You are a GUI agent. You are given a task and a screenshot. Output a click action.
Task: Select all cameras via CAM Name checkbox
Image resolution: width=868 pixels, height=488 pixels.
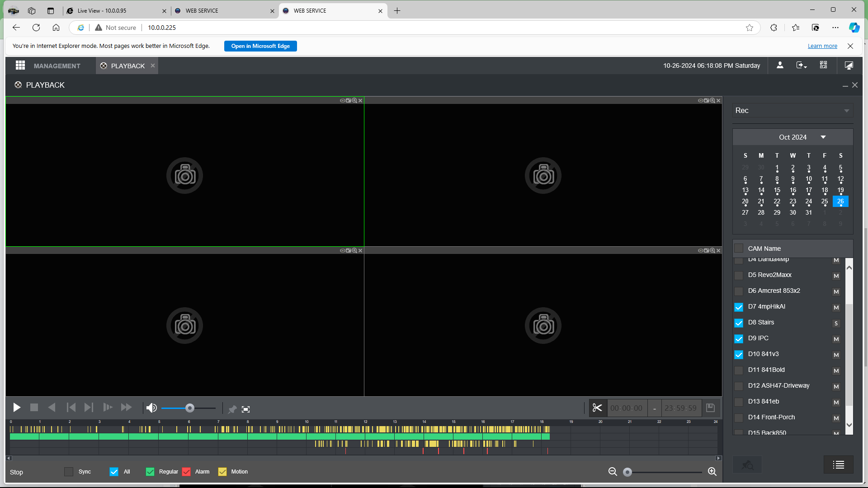coord(739,248)
